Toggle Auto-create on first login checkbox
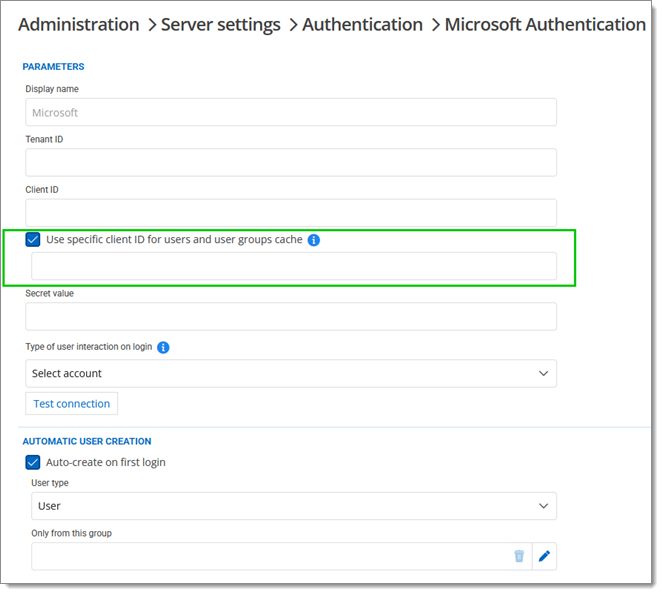 click(x=33, y=462)
